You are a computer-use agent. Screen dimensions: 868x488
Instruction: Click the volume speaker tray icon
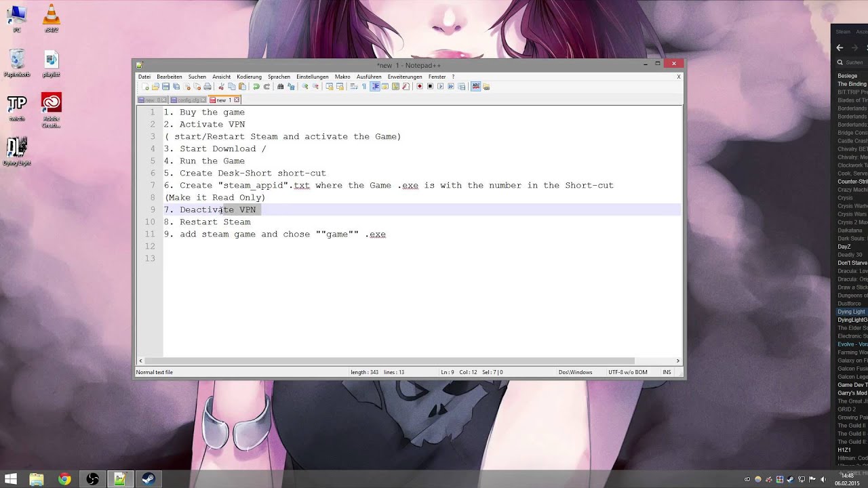click(x=823, y=479)
